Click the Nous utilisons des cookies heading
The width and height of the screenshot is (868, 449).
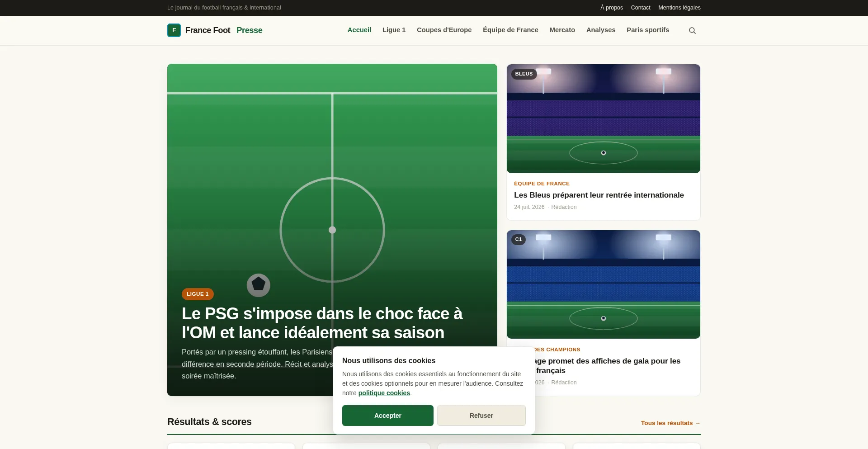click(389, 360)
